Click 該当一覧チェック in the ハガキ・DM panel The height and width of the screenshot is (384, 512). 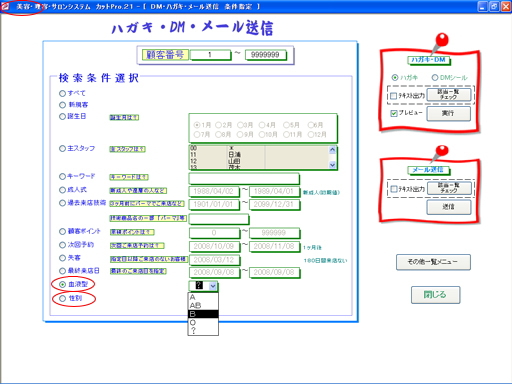449,95
